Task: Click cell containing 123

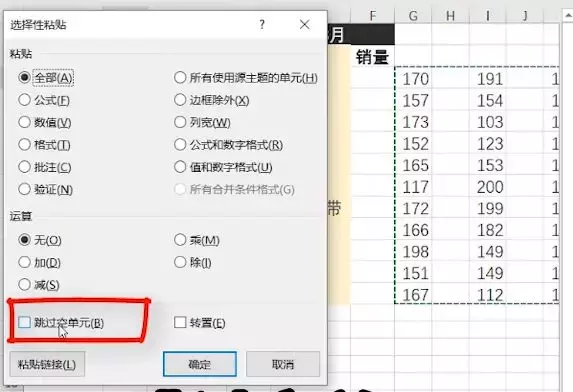Action: pyautogui.click(x=487, y=143)
